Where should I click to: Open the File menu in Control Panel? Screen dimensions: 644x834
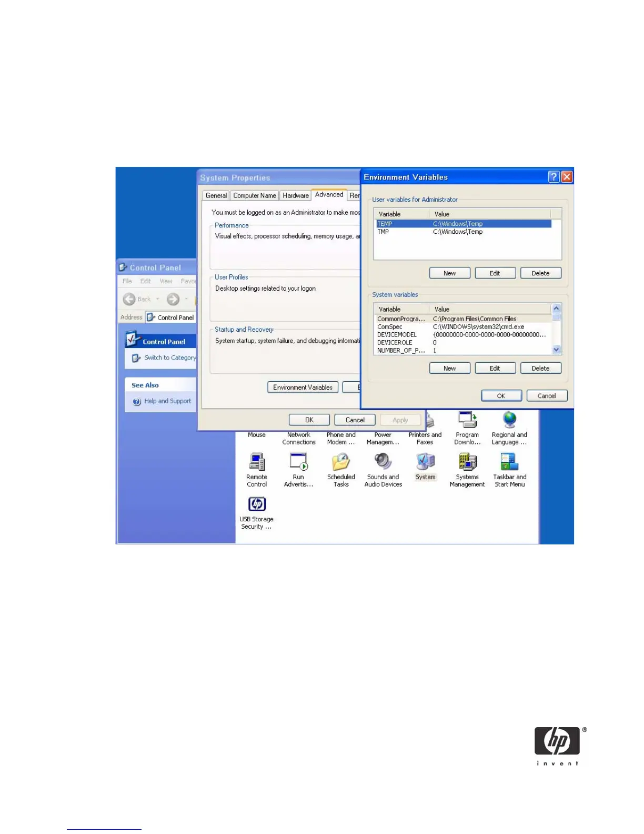(127, 281)
